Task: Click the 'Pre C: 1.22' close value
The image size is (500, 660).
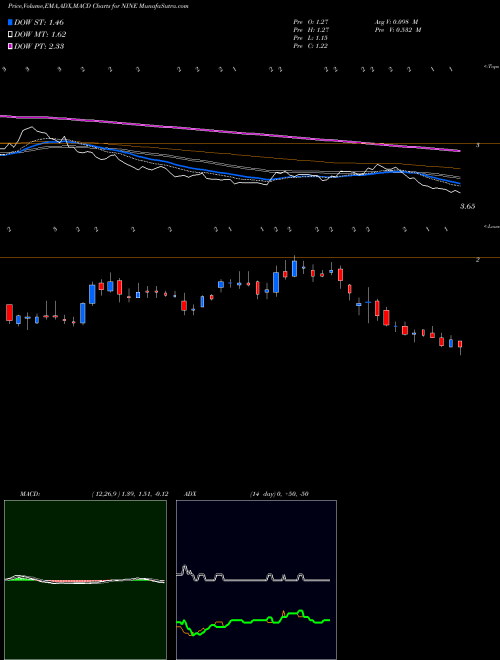Action: point(311,46)
